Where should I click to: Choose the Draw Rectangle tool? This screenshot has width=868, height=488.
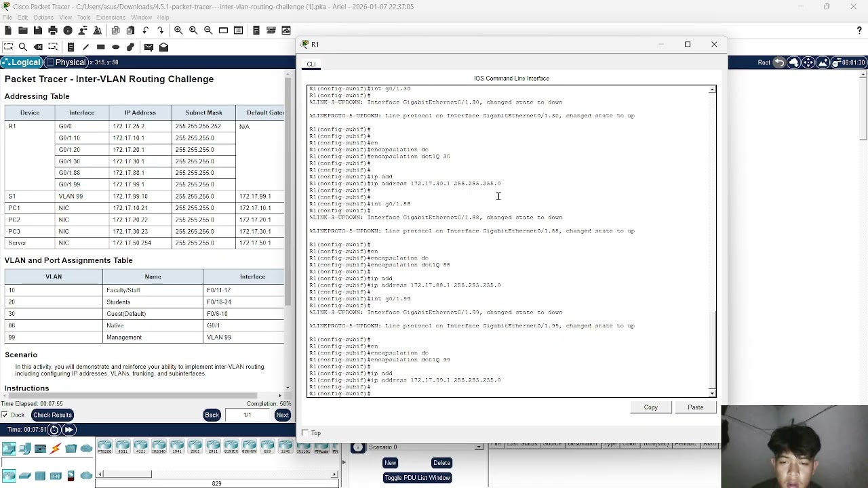tap(100, 47)
